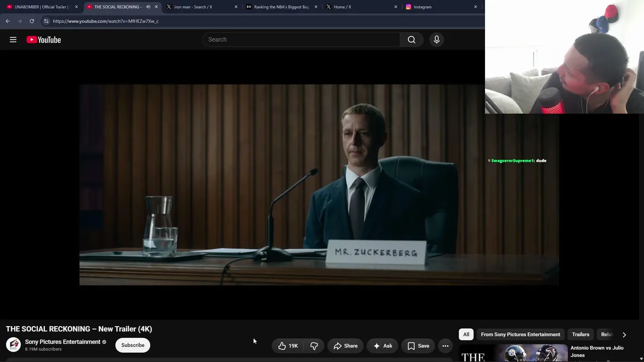The height and width of the screenshot is (362, 644).
Task: Filter by From Sony Pictures Entertainment chip
Action: [520, 334]
